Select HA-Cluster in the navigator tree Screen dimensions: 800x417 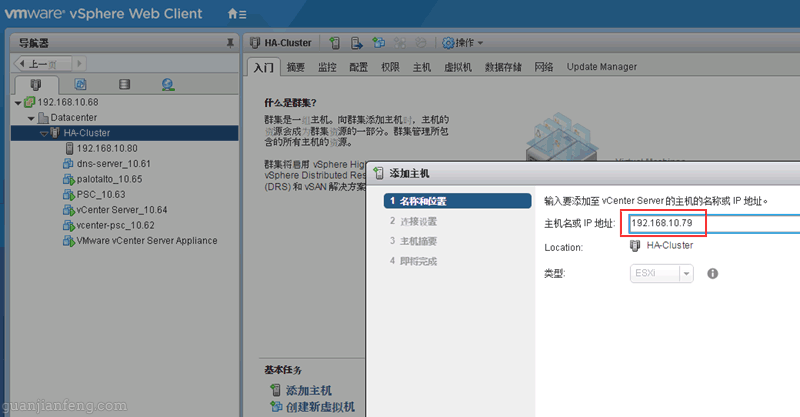click(87, 133)
